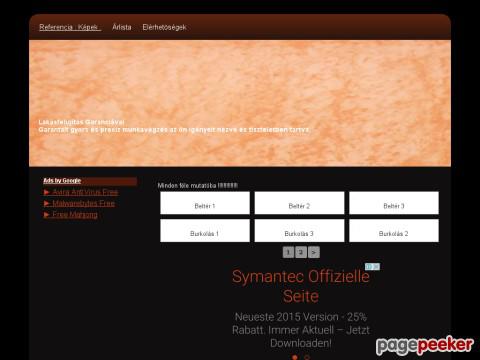480x360 pixels.
Task: Open the Avira Anti Virus Free ad link
Action: pos(85,192)
